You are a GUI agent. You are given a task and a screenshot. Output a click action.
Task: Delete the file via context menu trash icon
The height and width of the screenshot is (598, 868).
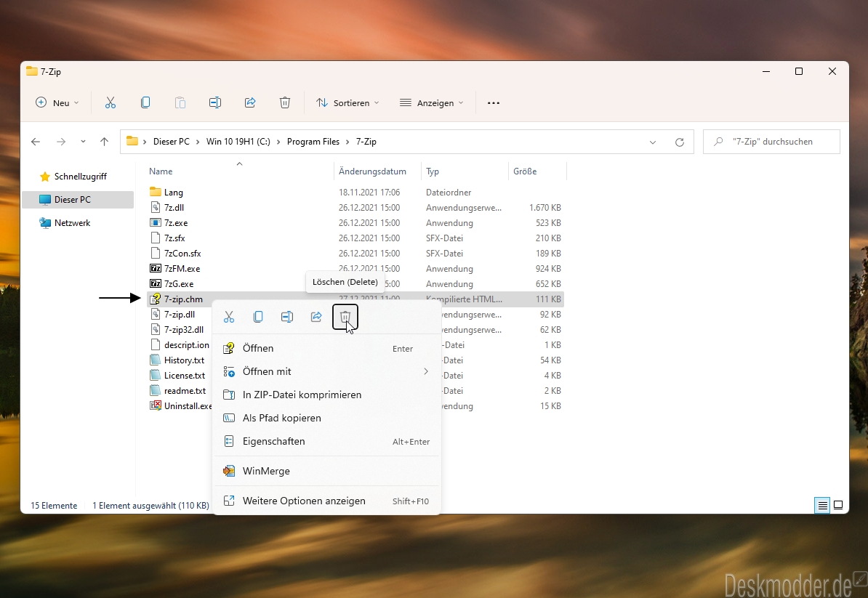tap(345, 317)
